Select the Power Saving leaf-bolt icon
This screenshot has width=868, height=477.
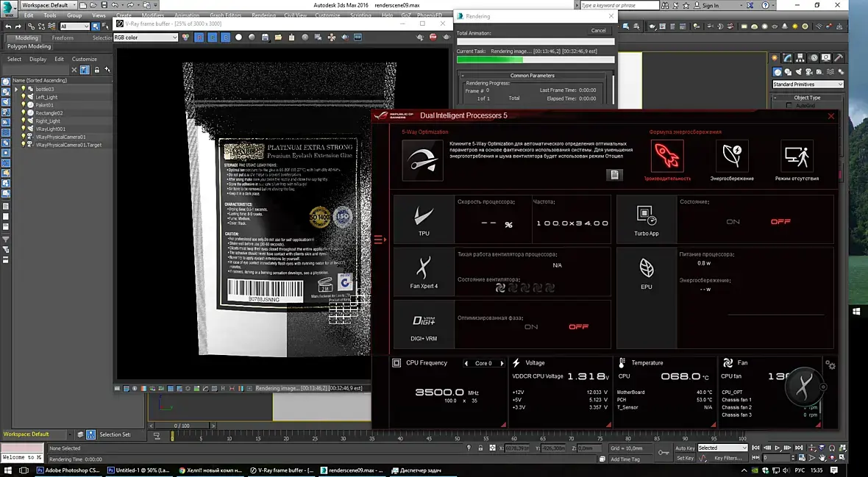(x=731, y=156)
